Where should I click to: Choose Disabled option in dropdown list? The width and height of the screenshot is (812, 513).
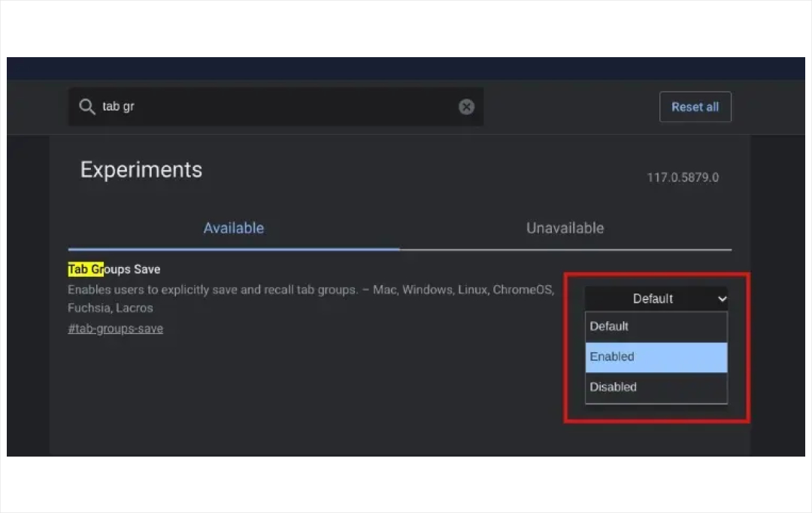[x=656, y=387]
